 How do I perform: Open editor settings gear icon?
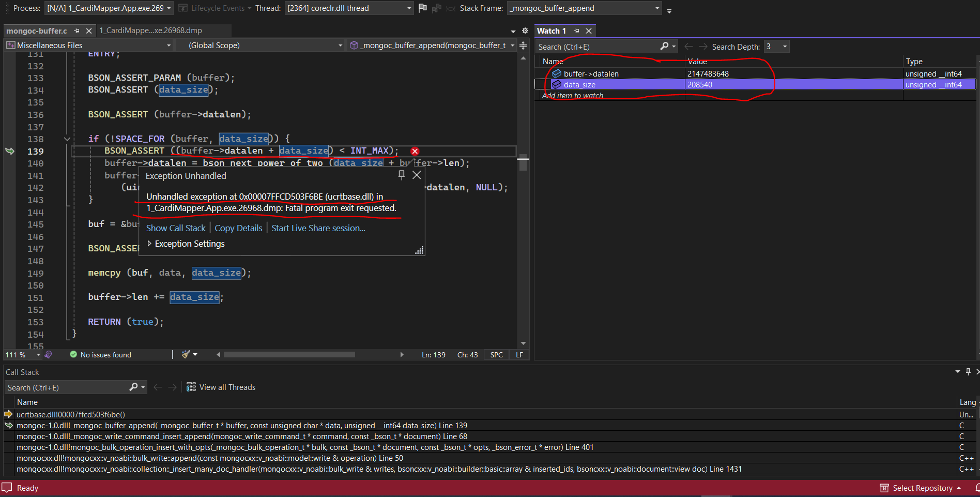[525, 31]
